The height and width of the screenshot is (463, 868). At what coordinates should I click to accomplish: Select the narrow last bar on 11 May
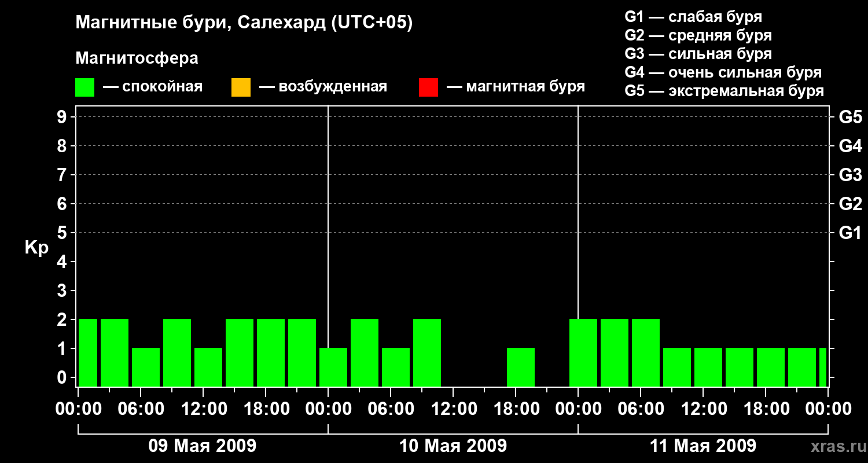click(822, 367)
